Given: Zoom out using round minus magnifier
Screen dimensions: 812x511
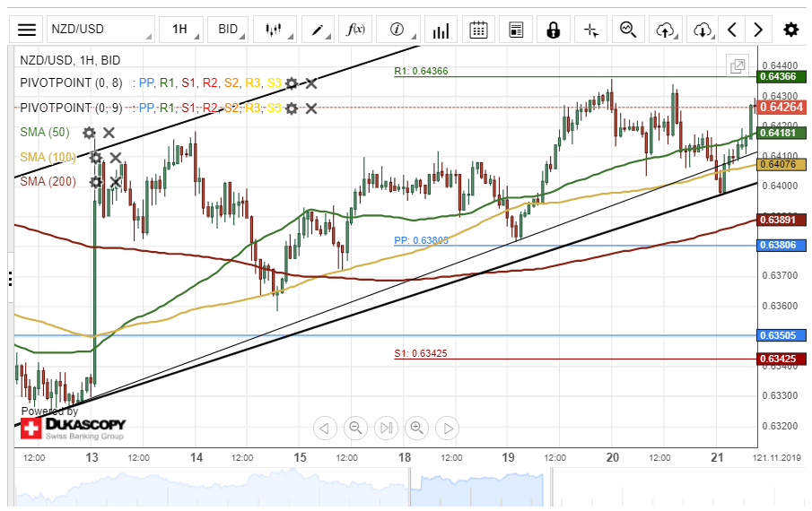Looking at the screenshot, I should click(355, 429).
